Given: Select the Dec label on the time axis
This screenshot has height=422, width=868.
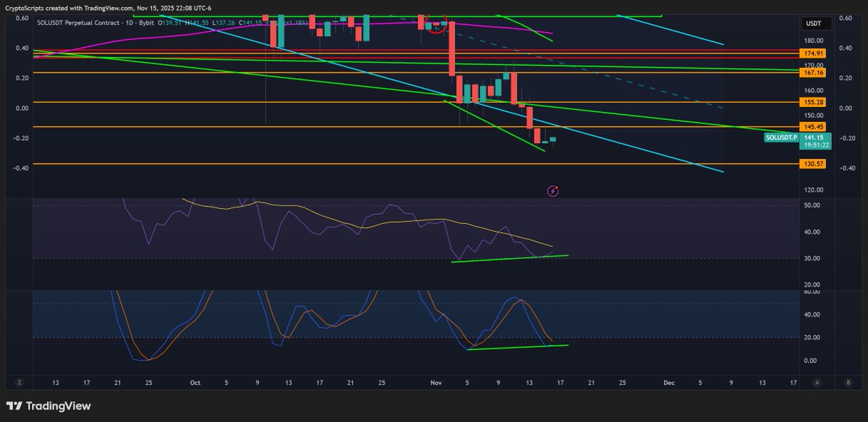Looking at the screenshot, I should [x=669, y=383].
